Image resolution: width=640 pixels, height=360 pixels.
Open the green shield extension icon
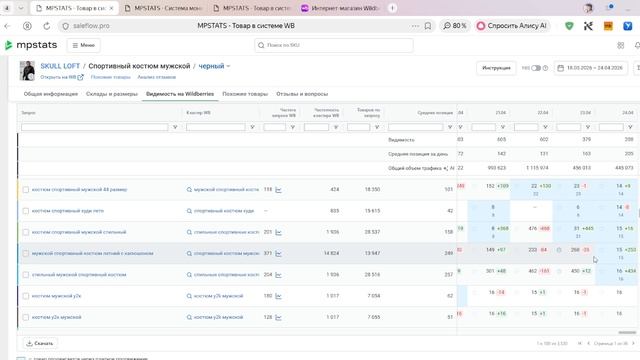tap(569, 26)
